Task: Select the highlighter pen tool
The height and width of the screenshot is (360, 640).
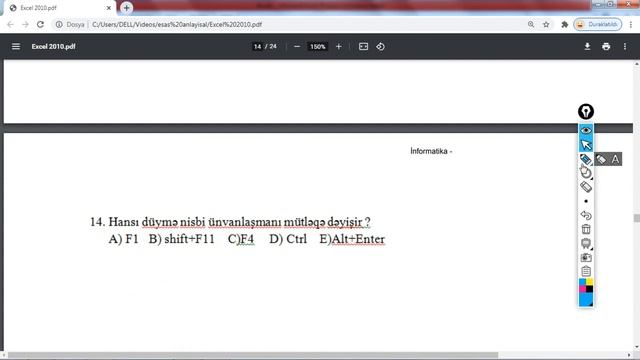Action: tap(586, 159)
